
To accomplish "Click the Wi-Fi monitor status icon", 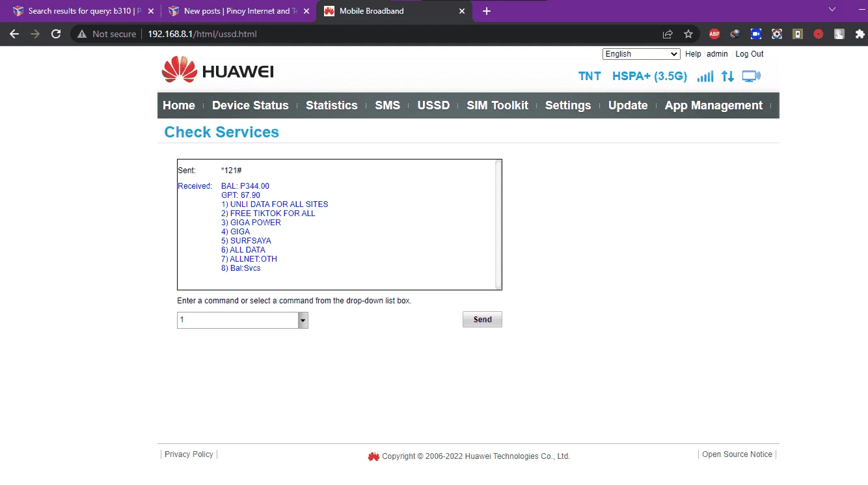I will pos(751,76).
